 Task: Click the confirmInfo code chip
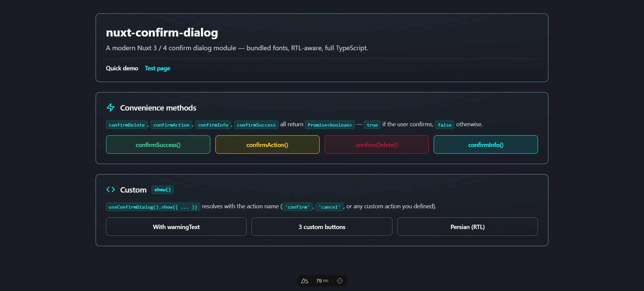click(213, 125)
